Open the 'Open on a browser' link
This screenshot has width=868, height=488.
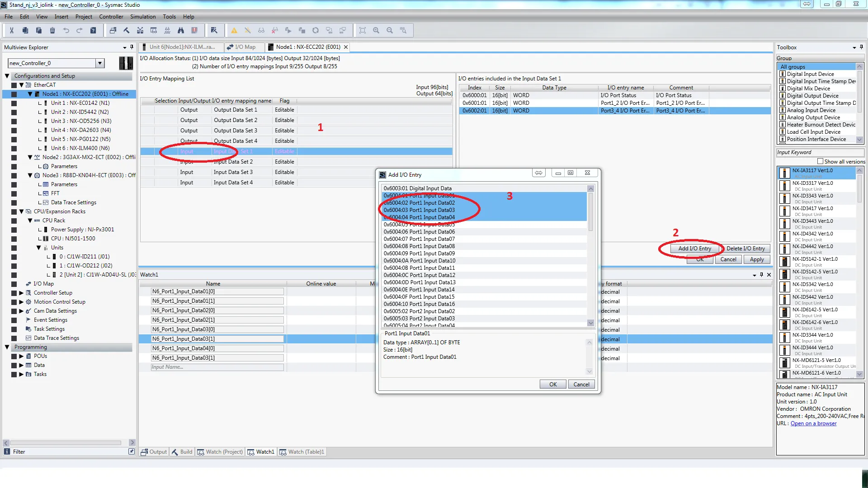tap(813, 423)
